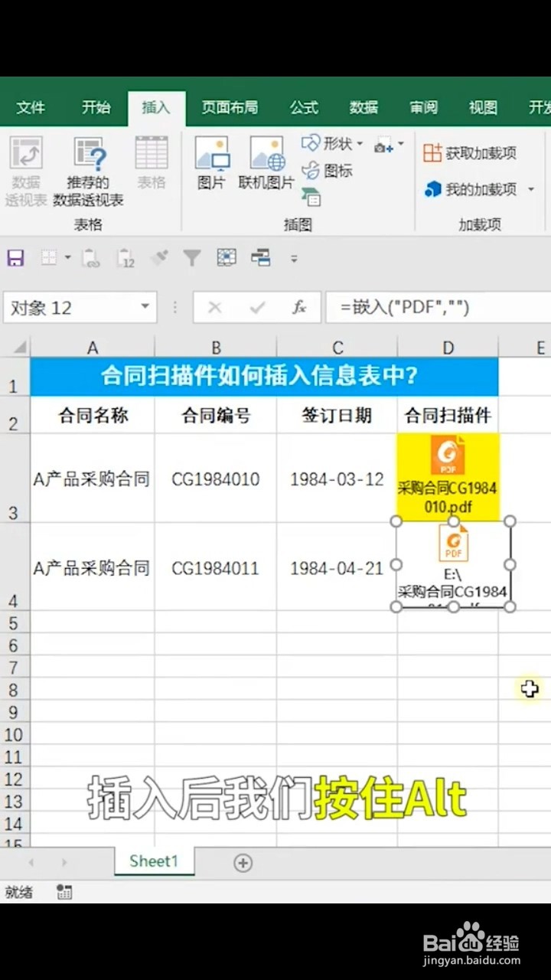
Task: Open Customize Quick Access Toolbar arrow
Action: coord(294,259)
